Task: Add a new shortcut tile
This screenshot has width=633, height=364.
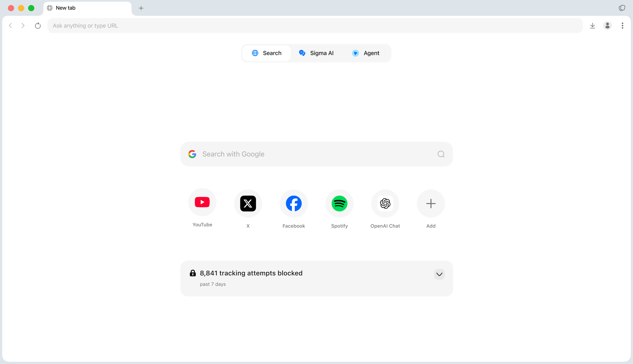Action: click(431, 204)
